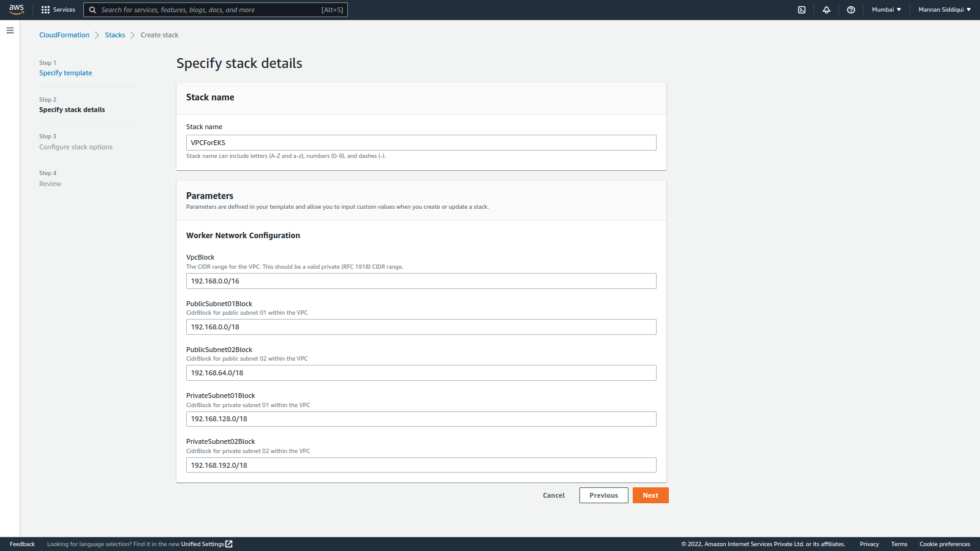Open the help question mark panel
This screenshot has width=980, height=551.
[x=851, y=9]
